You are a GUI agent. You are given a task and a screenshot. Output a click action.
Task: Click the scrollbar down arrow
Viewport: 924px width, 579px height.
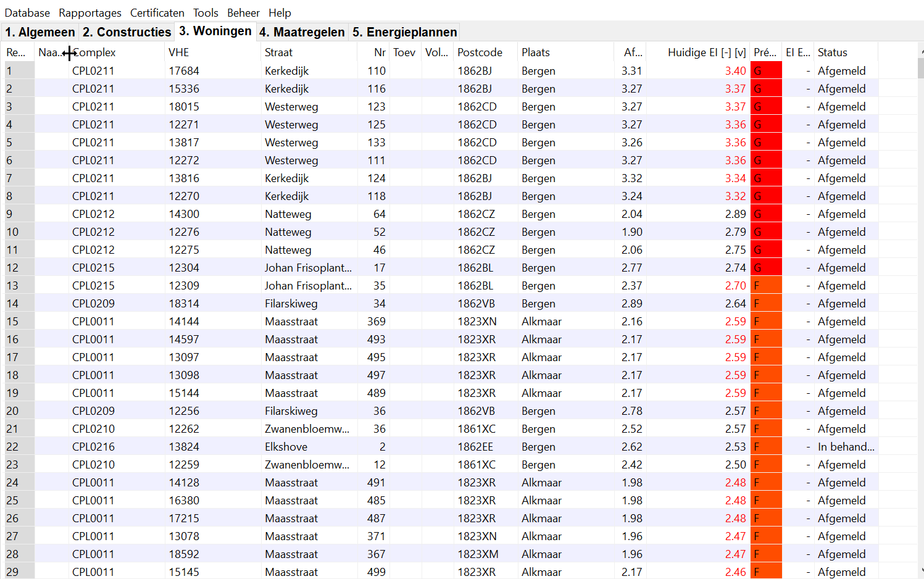(920, 571)
